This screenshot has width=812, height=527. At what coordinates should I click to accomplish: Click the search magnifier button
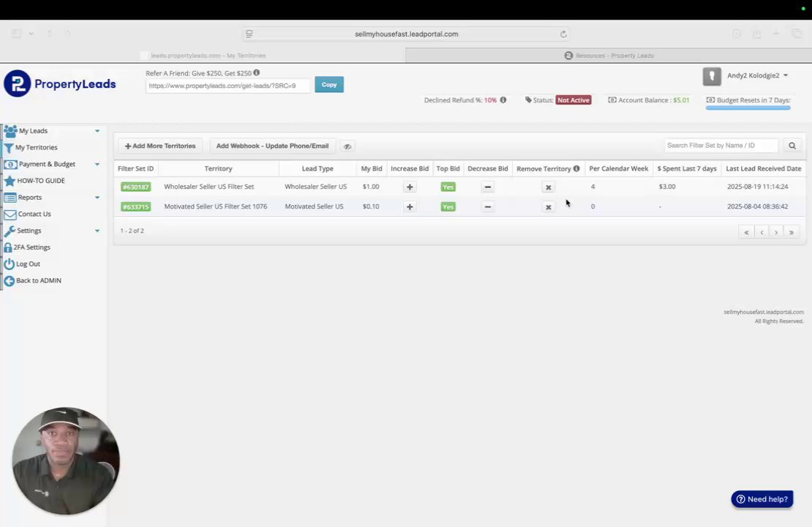point(792,146)
